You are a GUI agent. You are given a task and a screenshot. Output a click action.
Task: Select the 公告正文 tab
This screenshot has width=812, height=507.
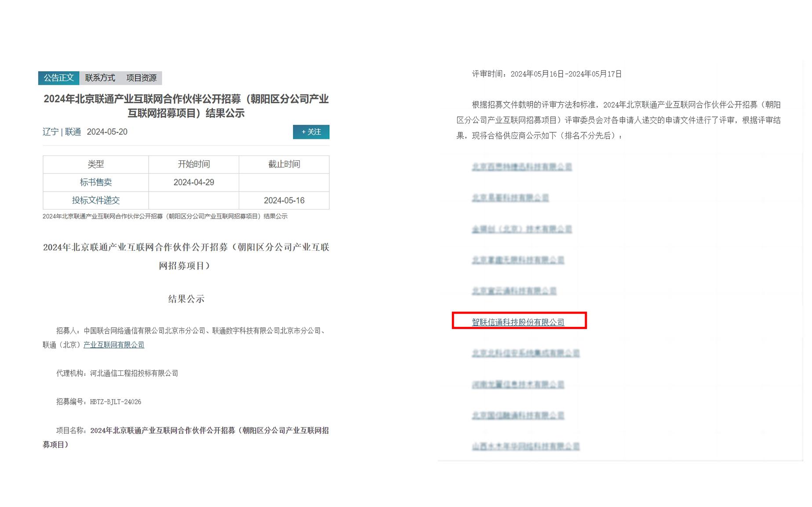[58, 78]
